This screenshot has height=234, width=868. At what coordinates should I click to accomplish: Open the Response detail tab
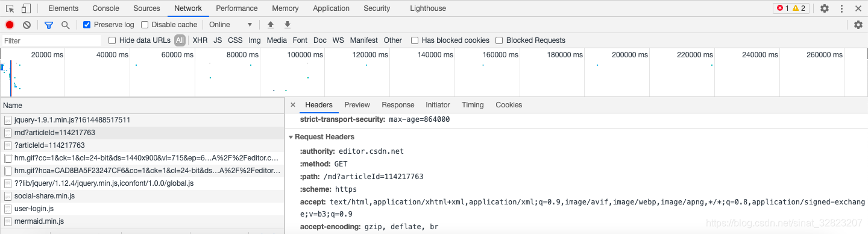tap(398, 105)
